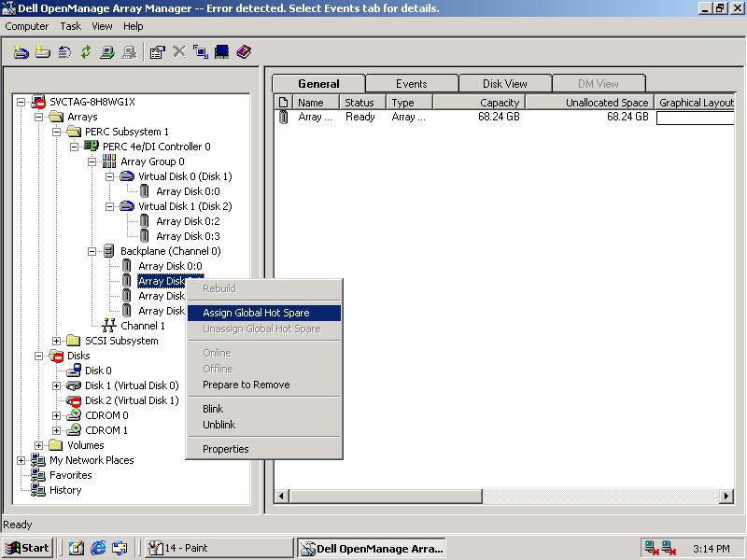Open the Help menu

coord(133,26)
